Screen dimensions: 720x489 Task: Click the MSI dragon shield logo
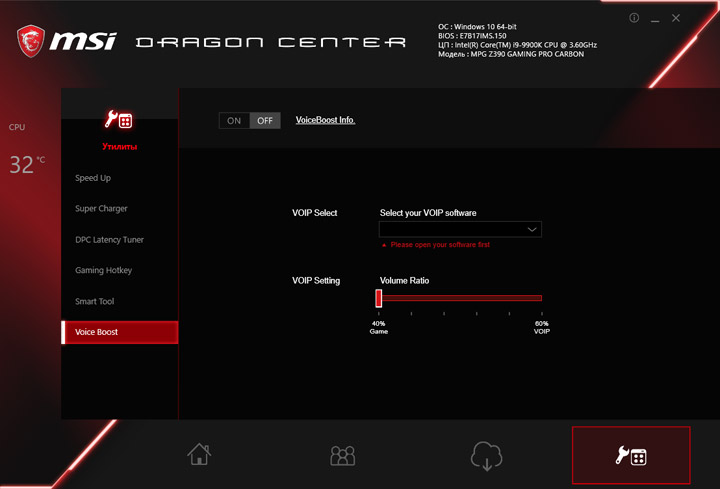click(31, 41)
